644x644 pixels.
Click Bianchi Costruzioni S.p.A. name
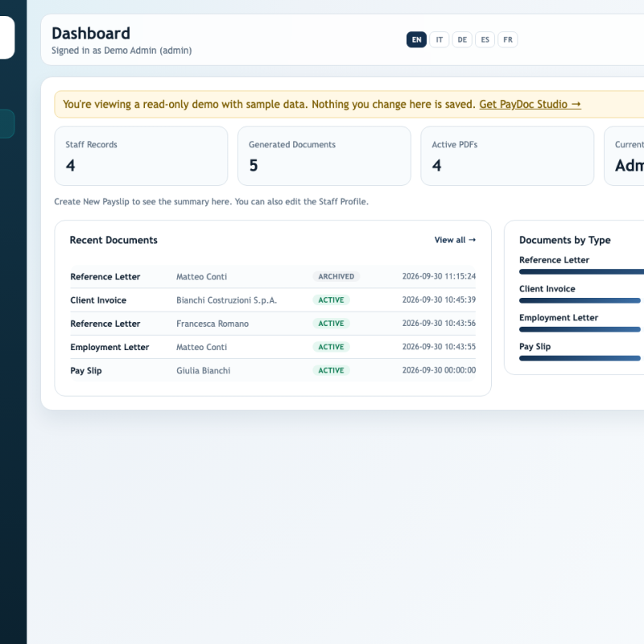click(x=226, y=300)
